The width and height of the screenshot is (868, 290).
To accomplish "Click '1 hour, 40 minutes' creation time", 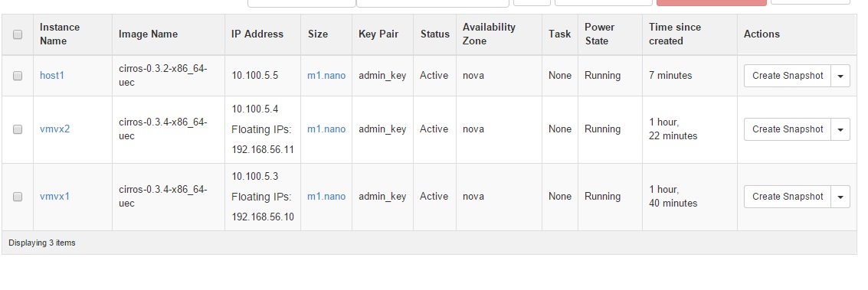I will click(x=673, y=197).
